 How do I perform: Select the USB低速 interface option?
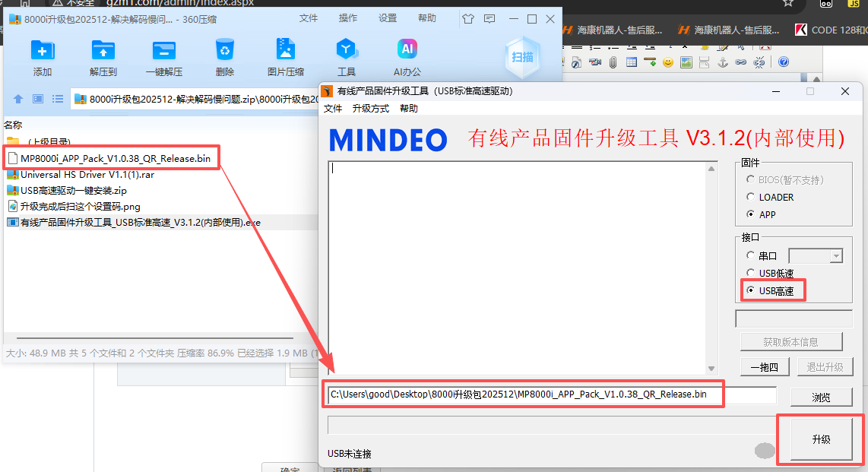tap(751, 273)
